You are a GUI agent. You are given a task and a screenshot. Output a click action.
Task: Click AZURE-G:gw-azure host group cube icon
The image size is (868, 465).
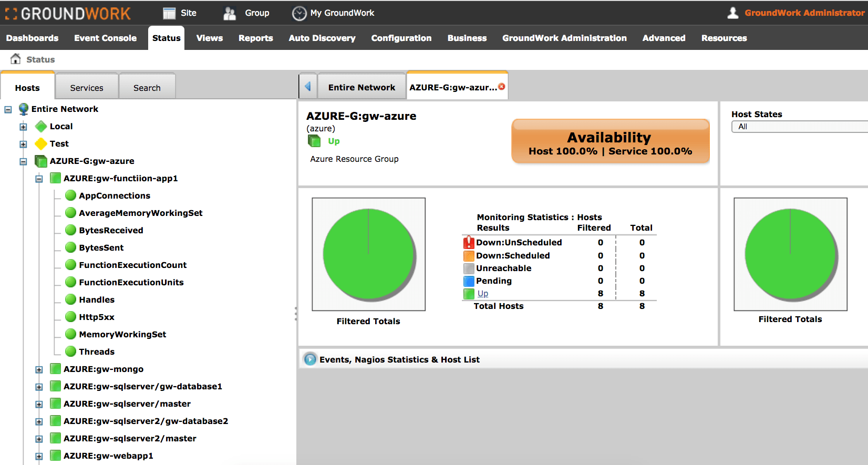[41, 161]
